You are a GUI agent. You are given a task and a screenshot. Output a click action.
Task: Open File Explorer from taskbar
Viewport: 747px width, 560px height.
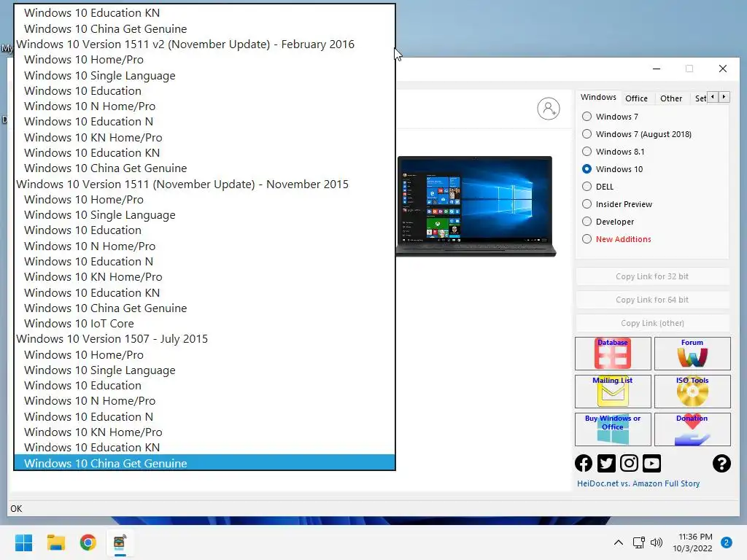click(x=55, y=542)
